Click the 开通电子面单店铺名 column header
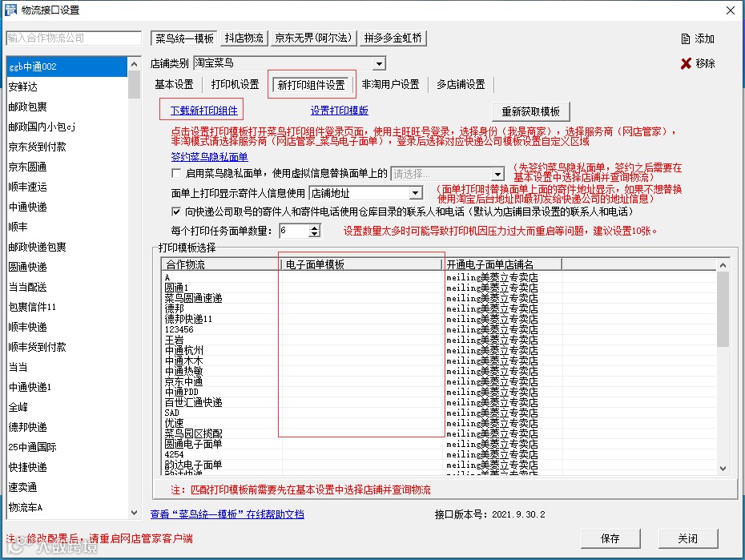The height and width of the screenshot is (560, 745). pos(502,264)
